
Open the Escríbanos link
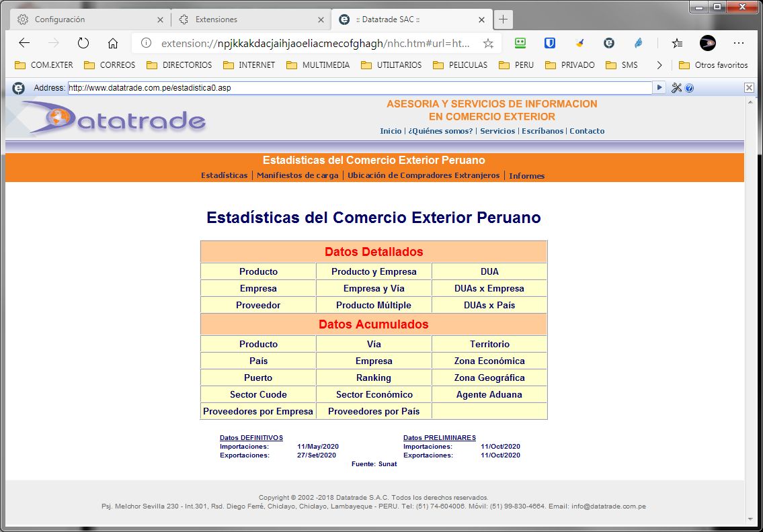(543, 131)
